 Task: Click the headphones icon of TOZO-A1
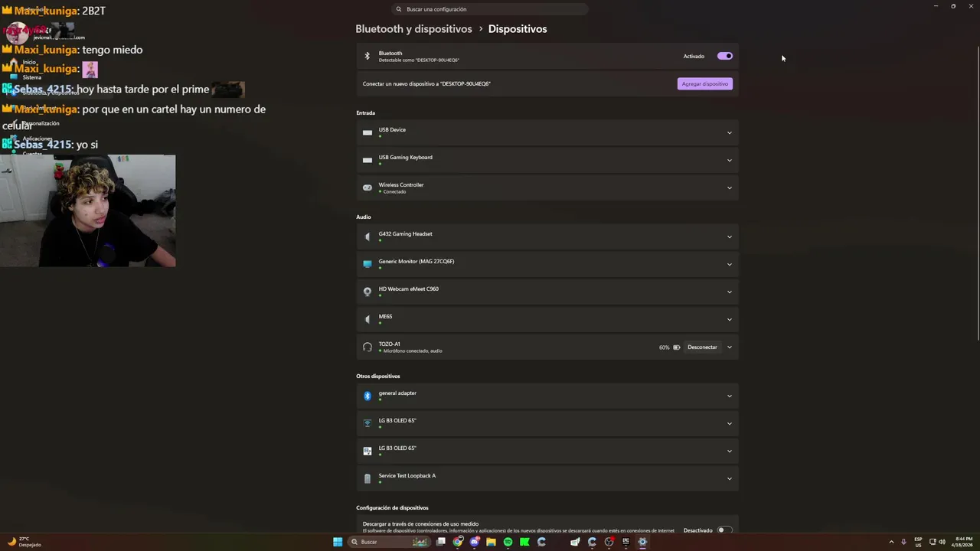(x=367, y=347)
